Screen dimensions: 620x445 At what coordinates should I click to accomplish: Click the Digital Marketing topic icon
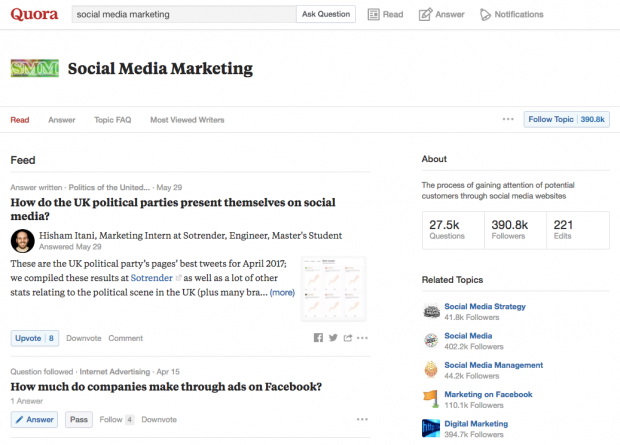pos(431,428)
